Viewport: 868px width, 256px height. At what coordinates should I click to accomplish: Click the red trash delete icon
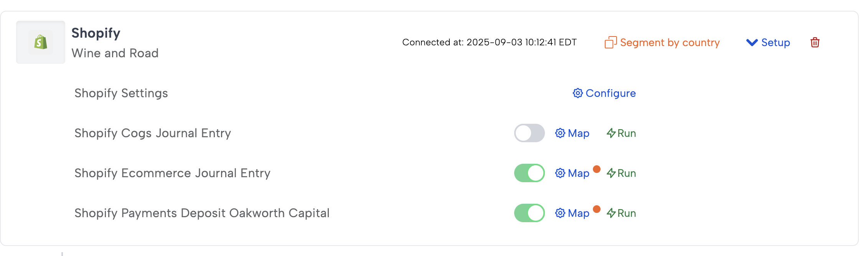point(815,42)
